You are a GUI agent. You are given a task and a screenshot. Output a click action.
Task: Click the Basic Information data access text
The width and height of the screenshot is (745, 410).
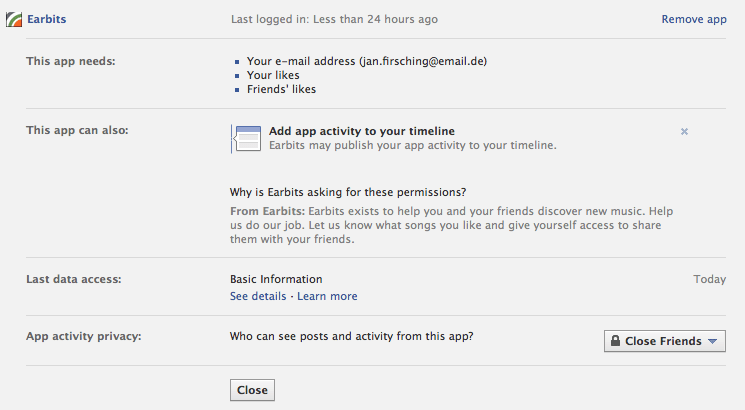click(276, 279)
